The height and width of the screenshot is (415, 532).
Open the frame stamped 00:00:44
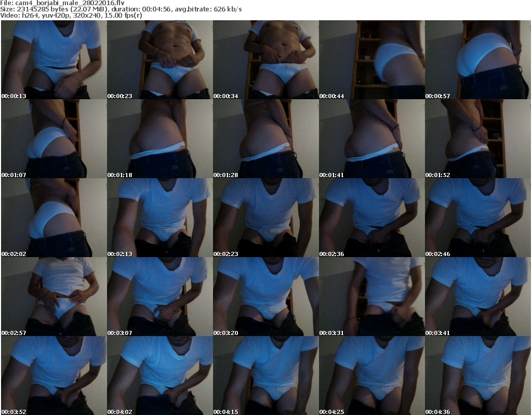(372, 60)
